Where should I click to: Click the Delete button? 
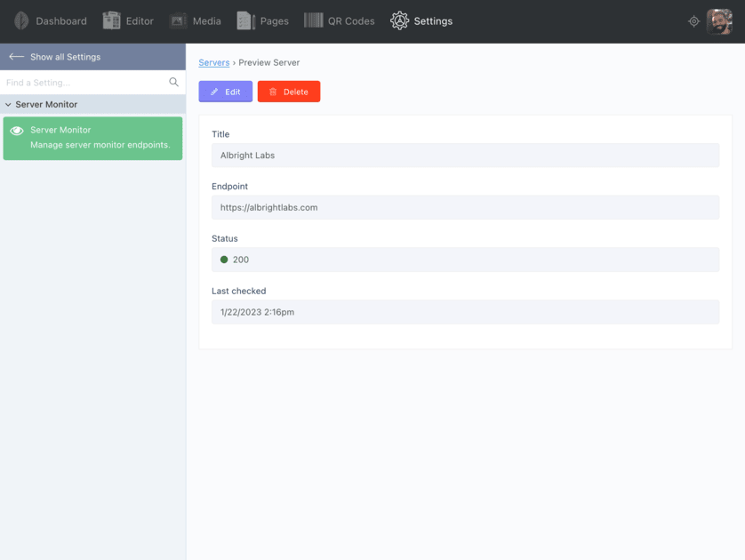[289, 92]
